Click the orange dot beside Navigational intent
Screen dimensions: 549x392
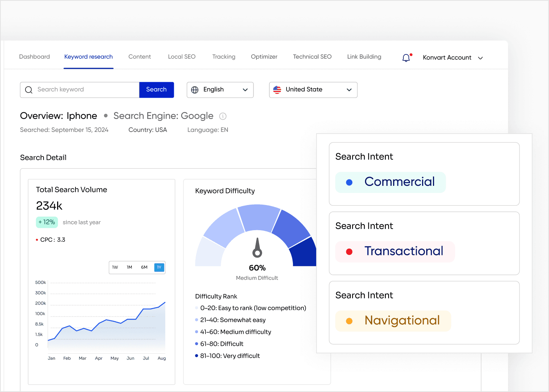pos(350,321)
